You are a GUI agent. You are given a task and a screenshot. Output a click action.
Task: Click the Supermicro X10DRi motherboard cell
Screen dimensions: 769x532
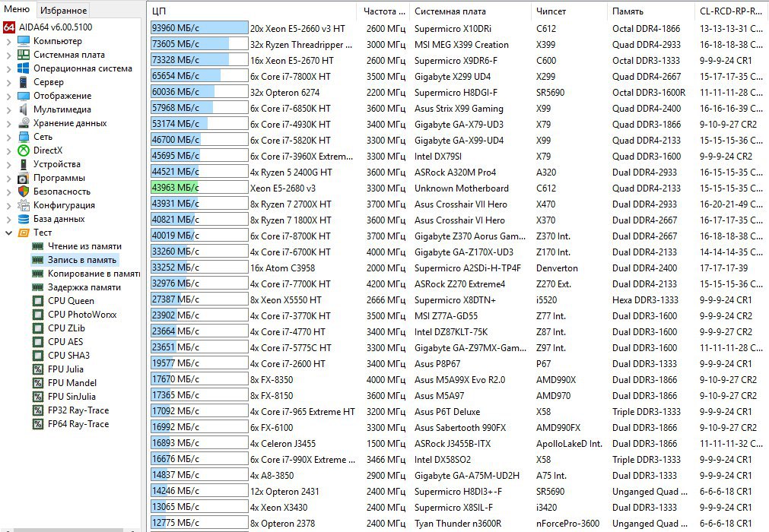[x=453, y=29]
